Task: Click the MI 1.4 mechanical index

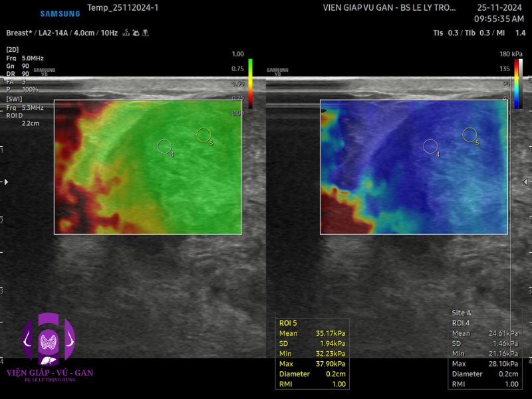Action: 511,33
